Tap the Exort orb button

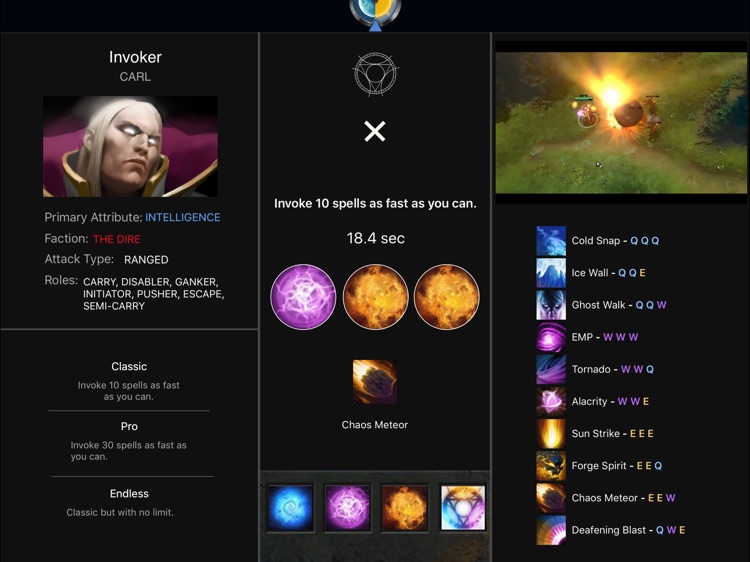pos(404,508)
